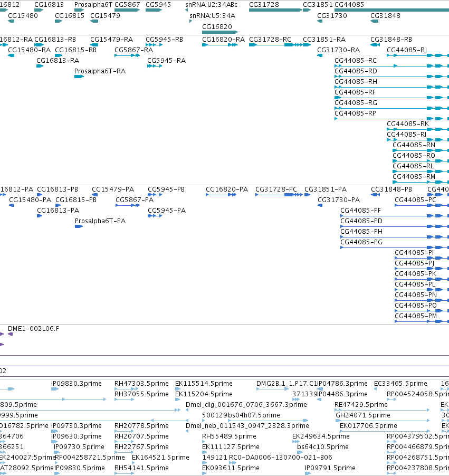Click the CG31728-PC protein label
The width and height of the screenshot is (449, 476).
point(276,189)
